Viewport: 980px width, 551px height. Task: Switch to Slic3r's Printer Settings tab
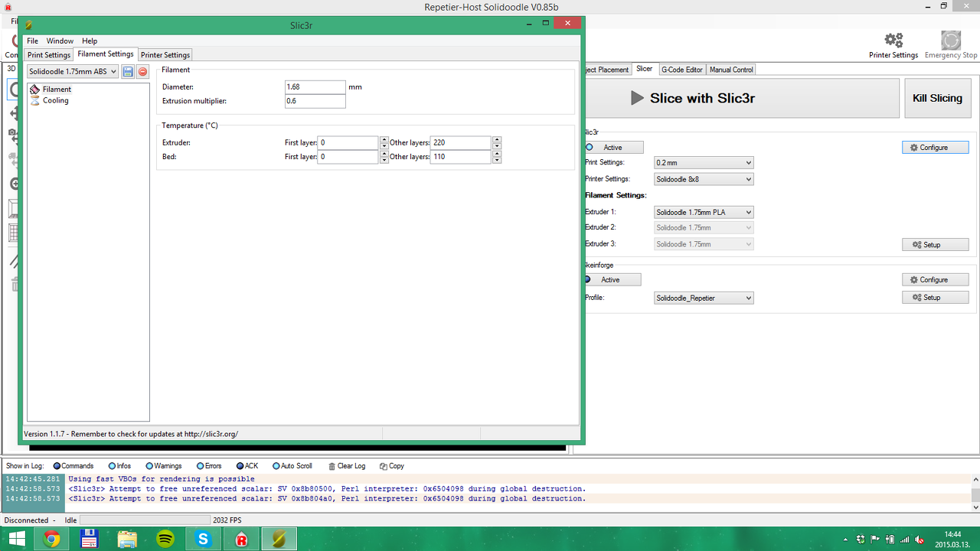click(165, 55)
